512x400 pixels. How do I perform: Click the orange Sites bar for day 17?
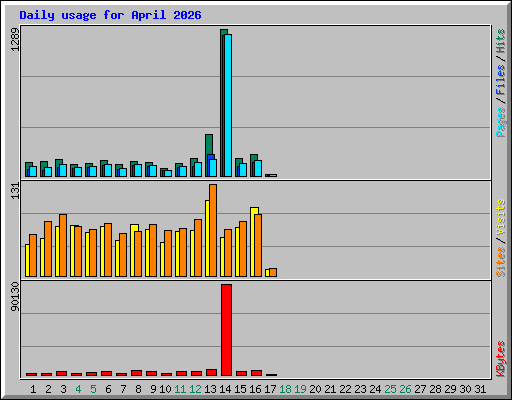(x=273, y=272)
